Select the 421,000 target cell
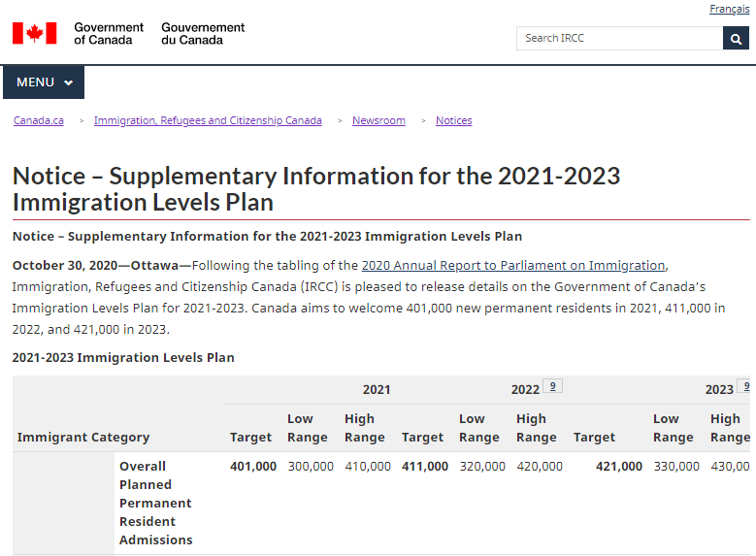The height and width of the screenshot is (556, 756). pyautogui.click(x=619, y=467)
